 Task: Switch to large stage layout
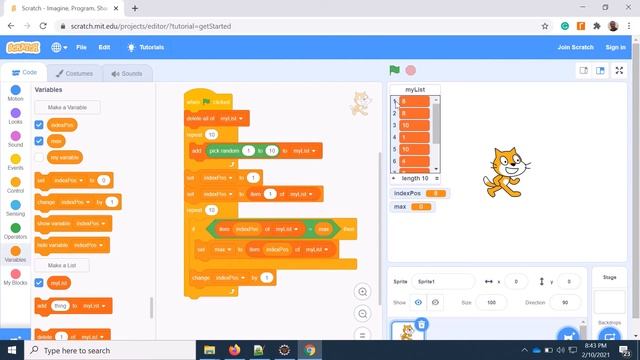[x=600, y=71]
